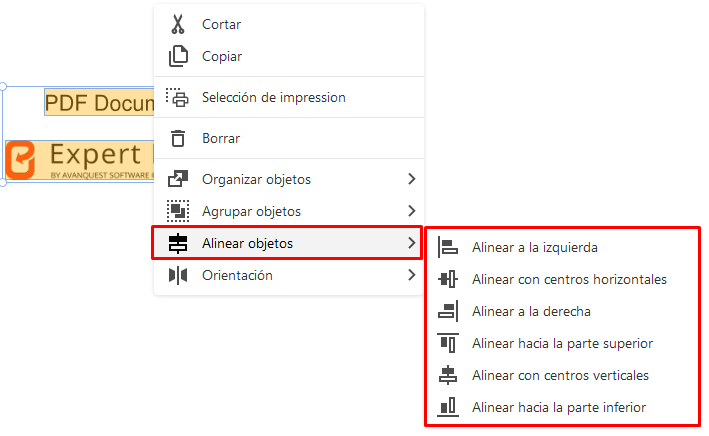Click the printer Selección de impression icon

177,97
